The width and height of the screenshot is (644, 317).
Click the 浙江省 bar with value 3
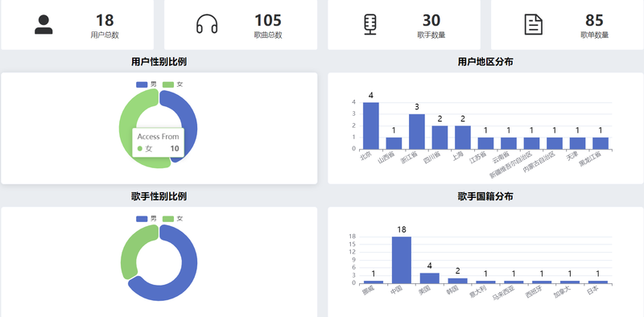pos(417,132)
